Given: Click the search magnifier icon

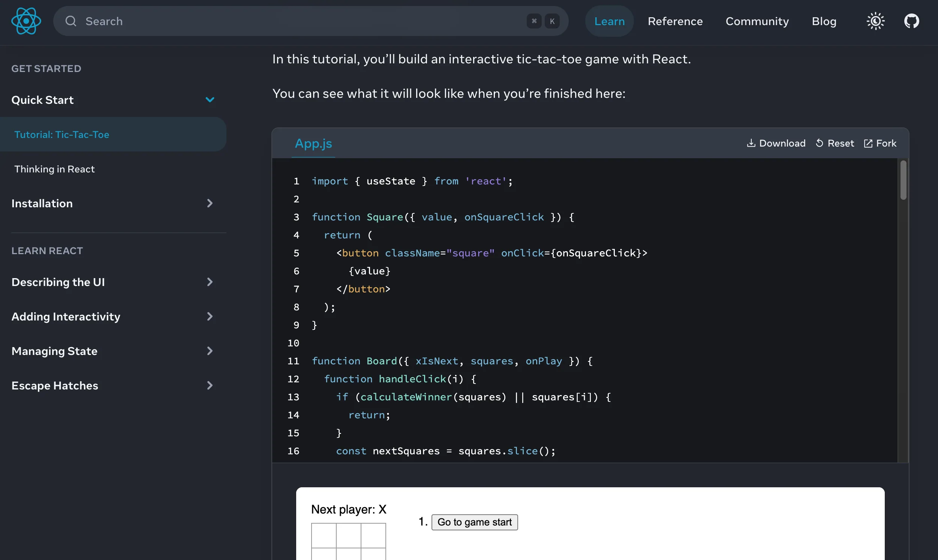Looking at the screenshot, I should [70, 21].
